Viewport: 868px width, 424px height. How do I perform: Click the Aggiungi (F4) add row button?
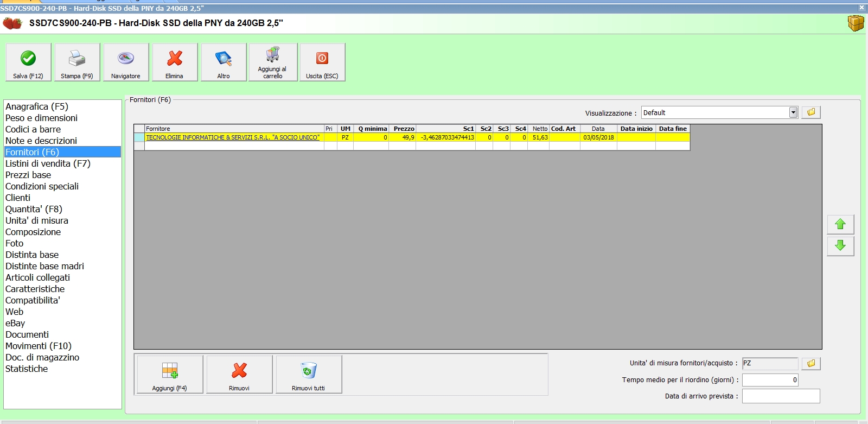[x=170, y=375]
